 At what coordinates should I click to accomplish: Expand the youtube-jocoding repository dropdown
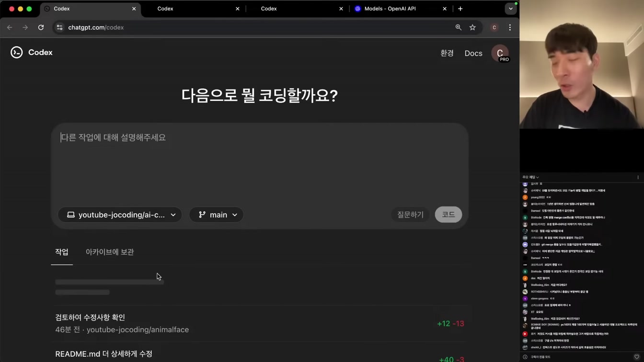tap(120, 215)
